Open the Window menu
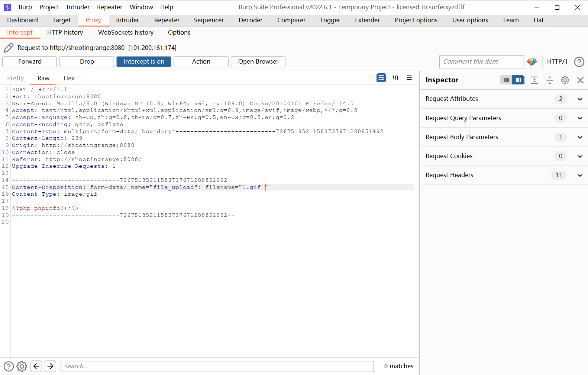The image size is (588, 375). pyautogui.click(x=141, y=7)
